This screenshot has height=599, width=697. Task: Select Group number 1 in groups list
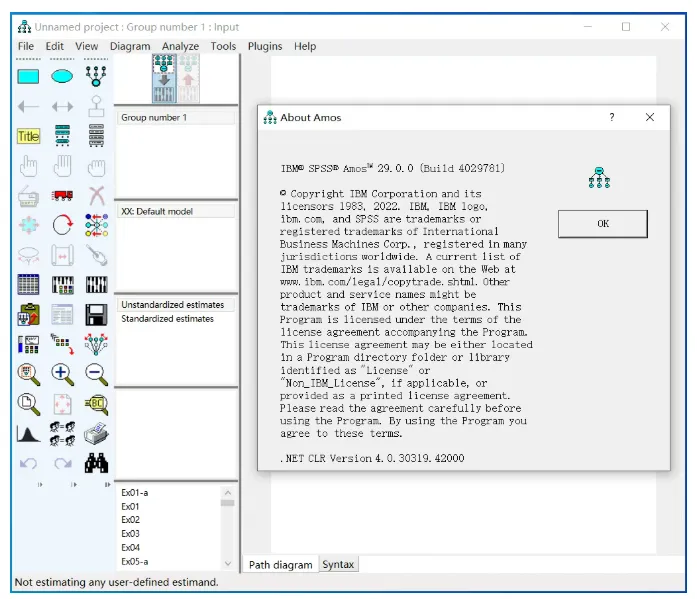click(x=176, y=118)
